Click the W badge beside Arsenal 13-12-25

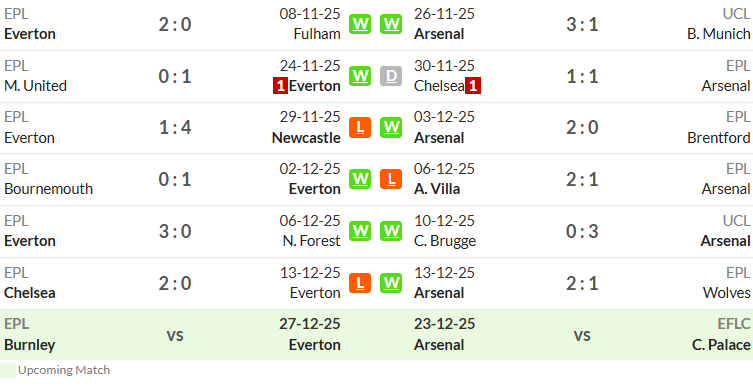point(391,283)
